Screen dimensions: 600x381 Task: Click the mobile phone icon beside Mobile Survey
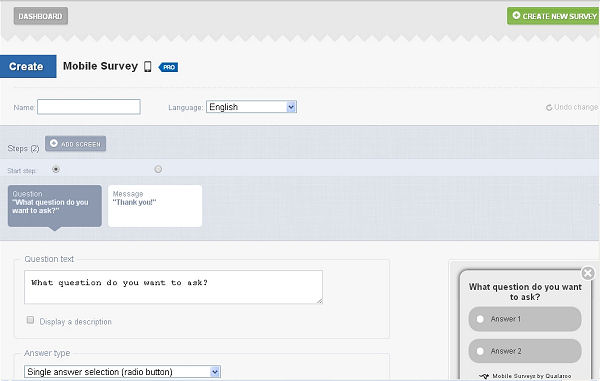[148, 67]
